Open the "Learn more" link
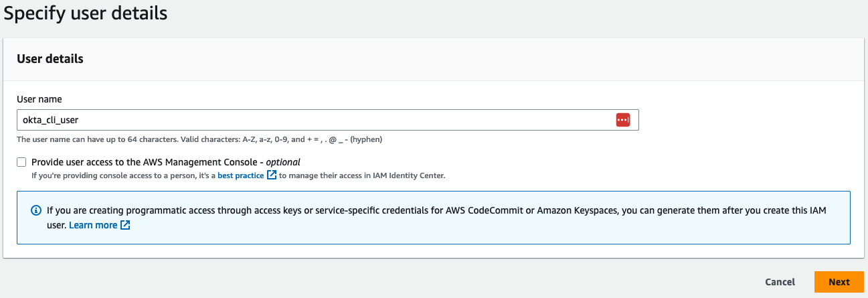 pos(93,225)
